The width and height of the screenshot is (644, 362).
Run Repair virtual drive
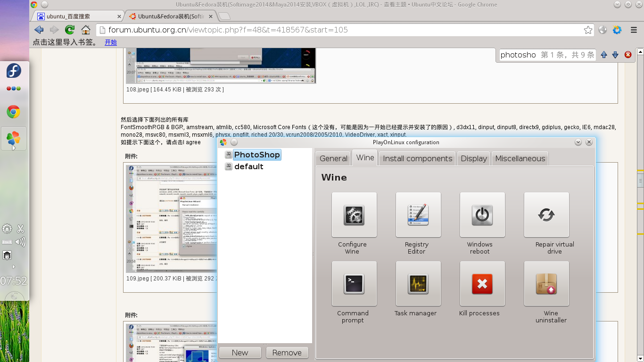coord(546,215)
